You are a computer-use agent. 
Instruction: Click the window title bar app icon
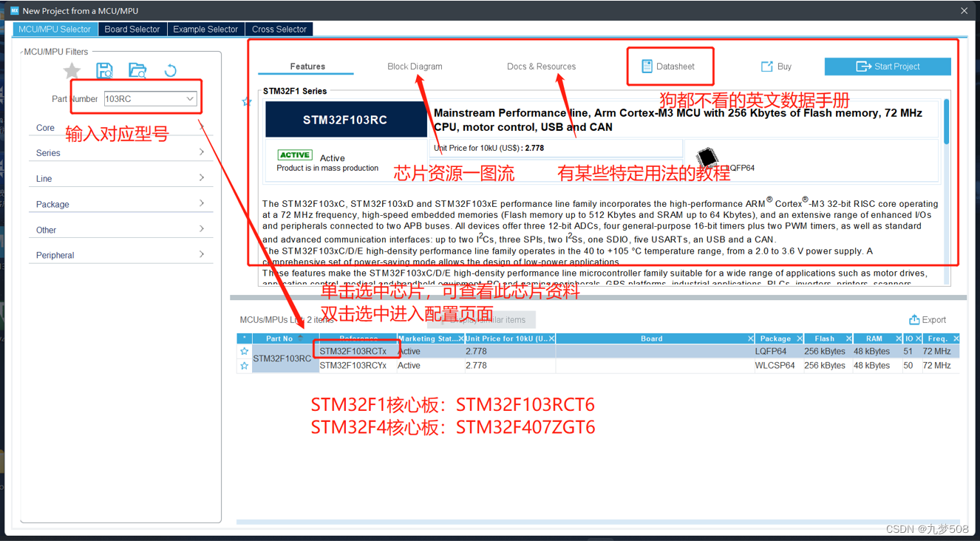tap(14, 10)
